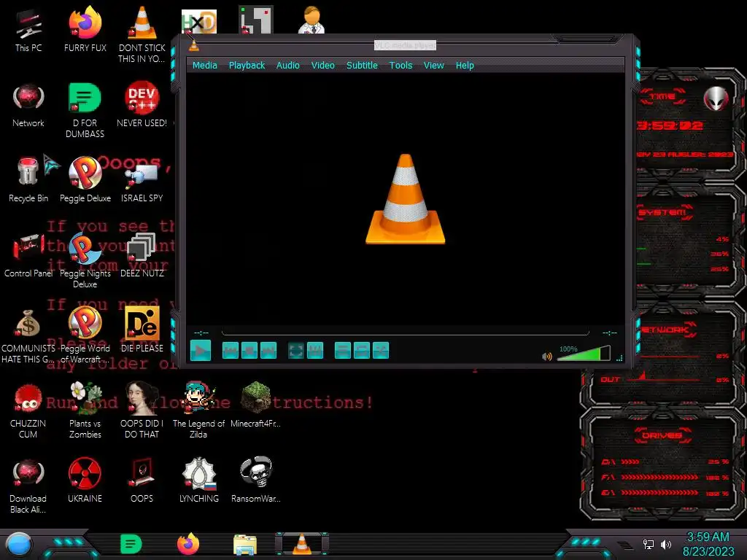Click the VLC Play button

point(201,351)
